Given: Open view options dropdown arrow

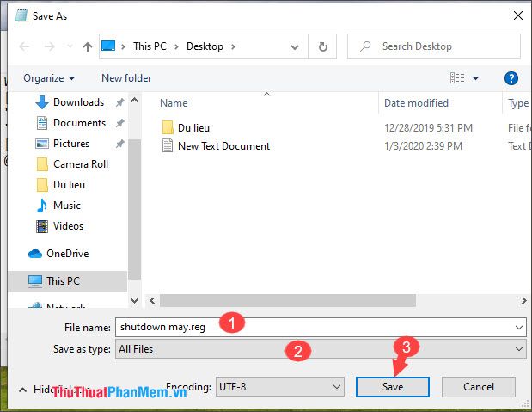Looking at the screenshot, I should point(475,78).
